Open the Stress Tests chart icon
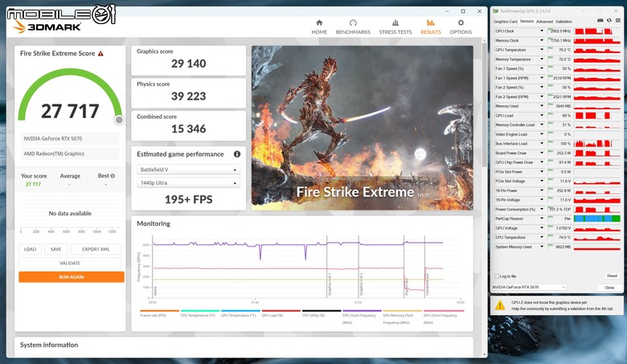627x364 pixels. [395, 22]
